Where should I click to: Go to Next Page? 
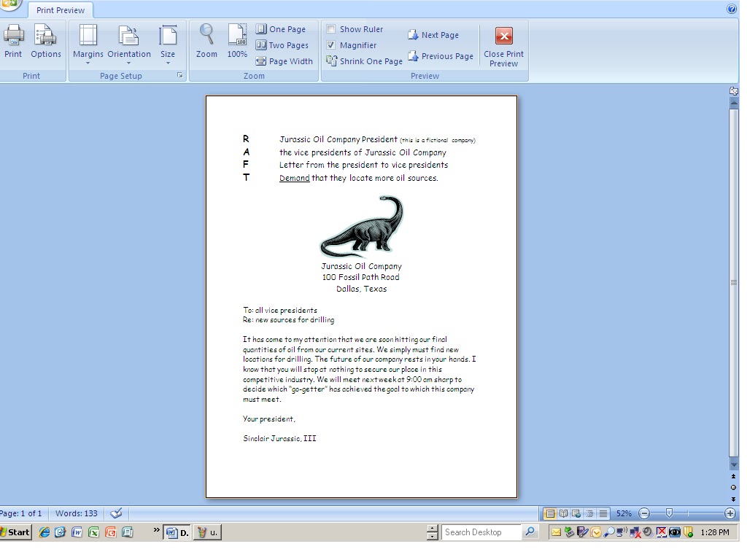(433, 35)
